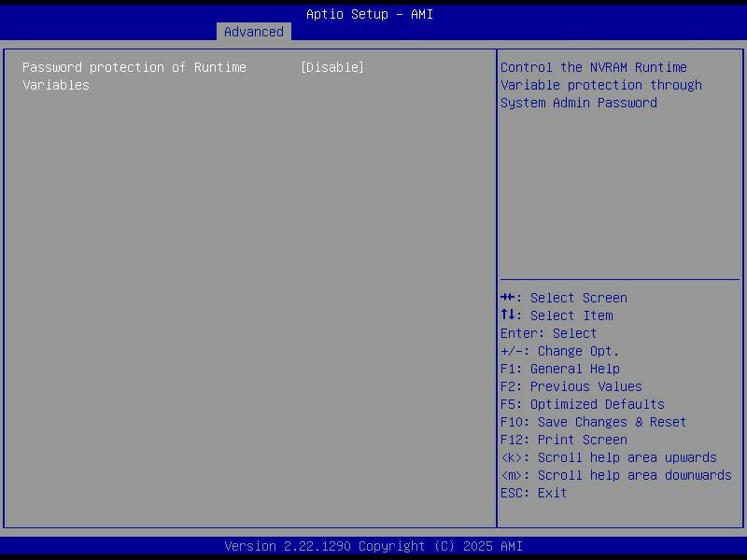Click '<k>: Scroll help area upwards' hint
The image size is (747, 560).
pos(609,457)
